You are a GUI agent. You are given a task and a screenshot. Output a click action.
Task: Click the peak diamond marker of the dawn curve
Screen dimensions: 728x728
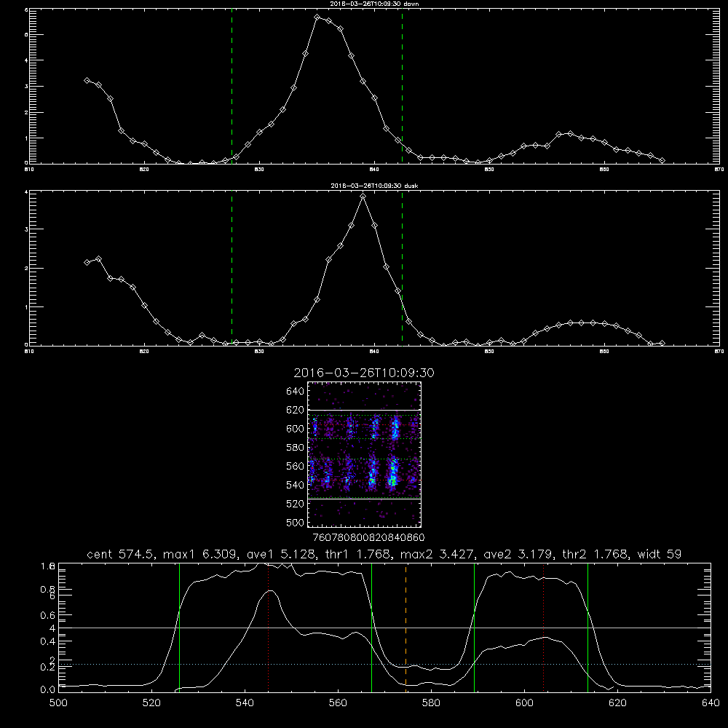point(317,17)
